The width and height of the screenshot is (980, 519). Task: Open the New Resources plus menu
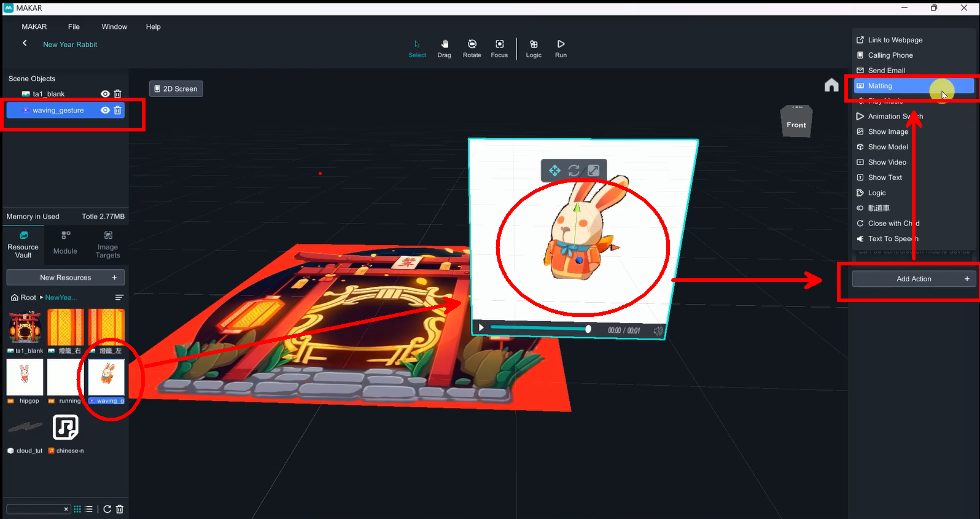[114, 278]
